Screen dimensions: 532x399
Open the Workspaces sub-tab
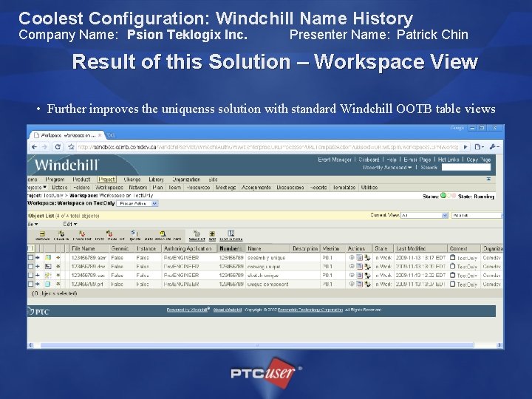pyautogui.click(x=109, y=187)
